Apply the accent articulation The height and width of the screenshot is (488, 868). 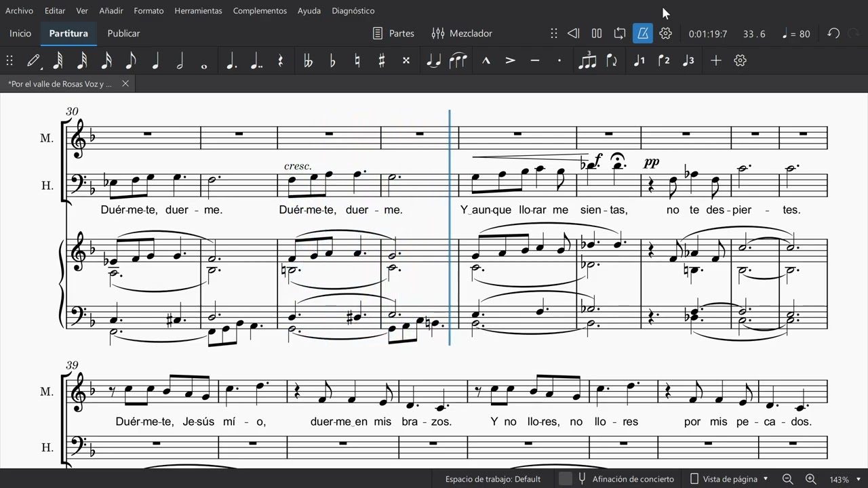(x=510, y=60)
